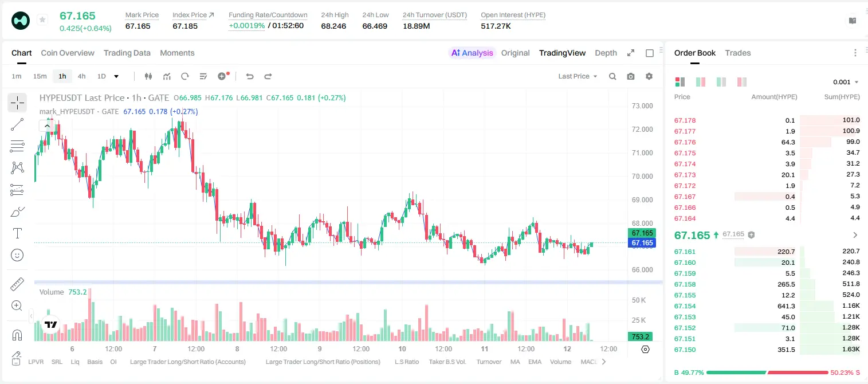Open the candlestick chart style icon
Viewport: 868px width, 384px height.
149,76
